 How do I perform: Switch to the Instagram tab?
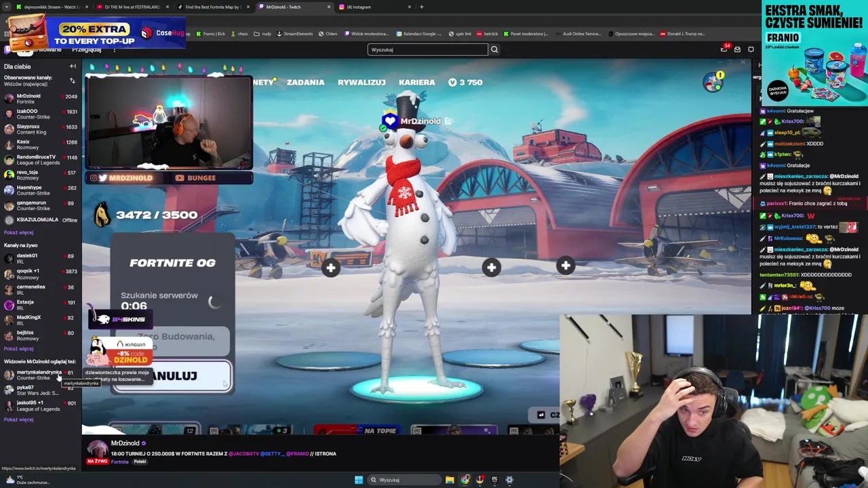(374, 7)
